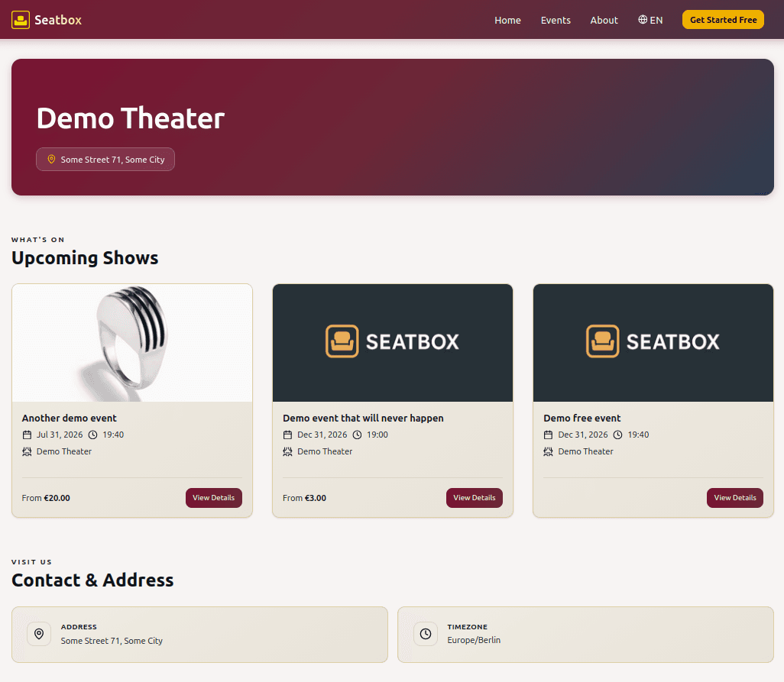
Task: Click Get Started Free button
Action: tap(723, 20)
